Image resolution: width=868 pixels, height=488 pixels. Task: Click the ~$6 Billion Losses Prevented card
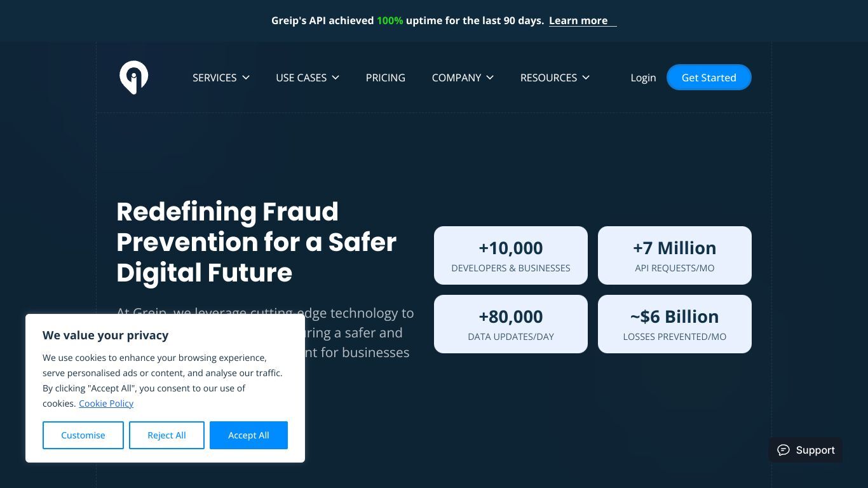[675, 324]
